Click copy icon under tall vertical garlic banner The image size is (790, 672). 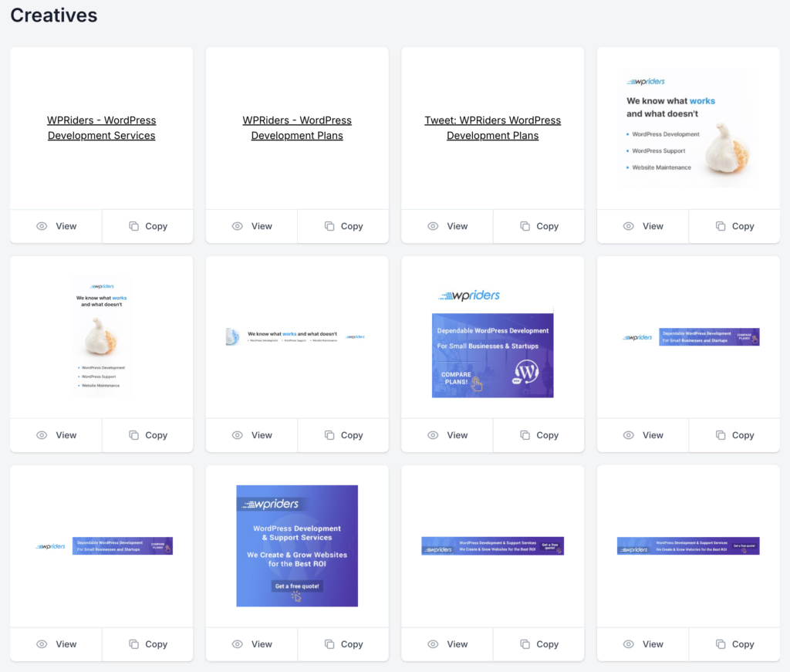tap(133, 435)
